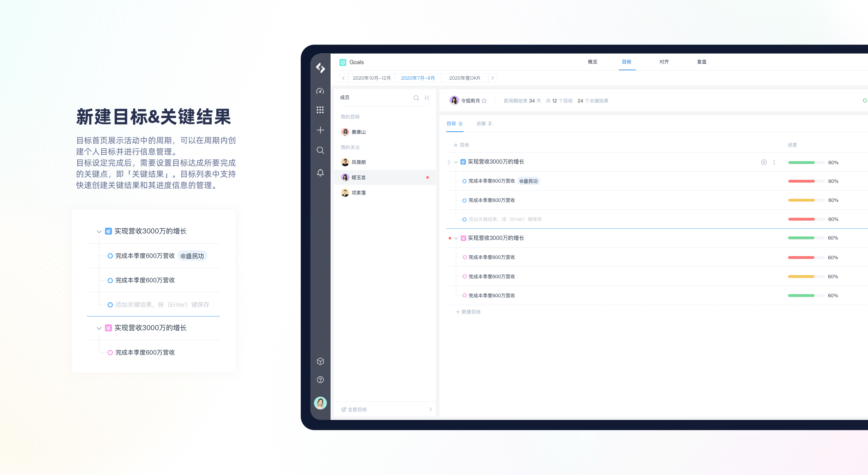This screenshot has height=475, width=868.
Task: Toggle the favorite star next to 令狐莉月
Action: tap(484, 101)
